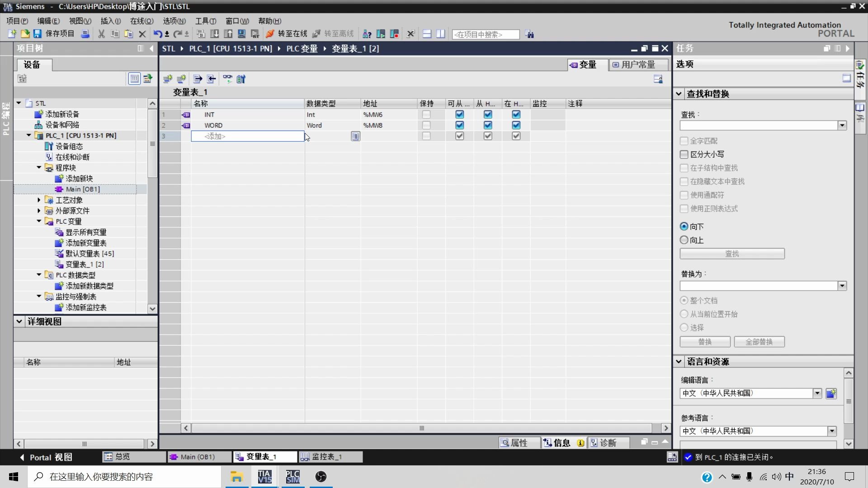Click the 'Go online' transfer icon
The width and height of the screenshot is (868, 488).
tap(271, 34)
